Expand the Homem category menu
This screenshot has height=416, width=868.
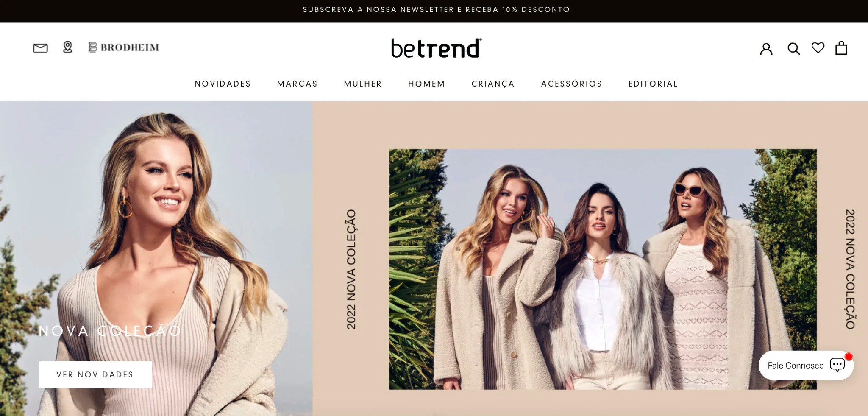[x=427, y=84]
